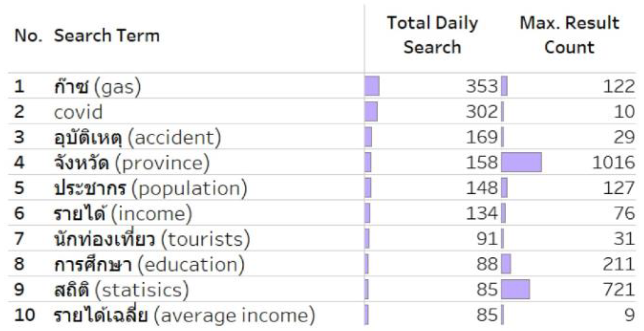Click the result count value 122
This screenshot has width=644, height=331.
(x=618, y=86)
